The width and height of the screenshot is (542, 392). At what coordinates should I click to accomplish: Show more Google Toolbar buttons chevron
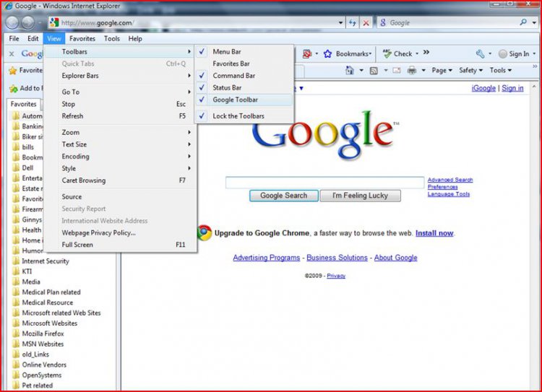tap(426, 52)
